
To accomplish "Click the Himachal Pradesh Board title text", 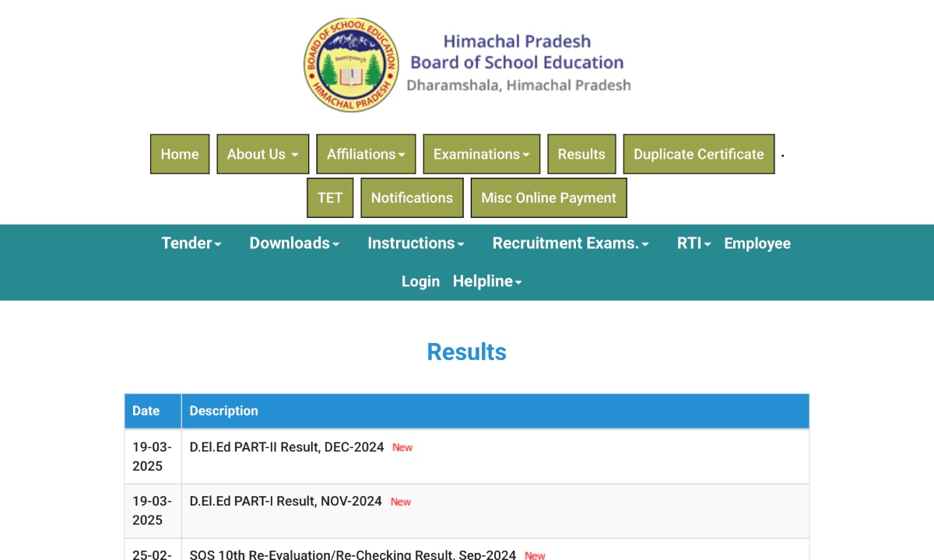I will point(517,52).
